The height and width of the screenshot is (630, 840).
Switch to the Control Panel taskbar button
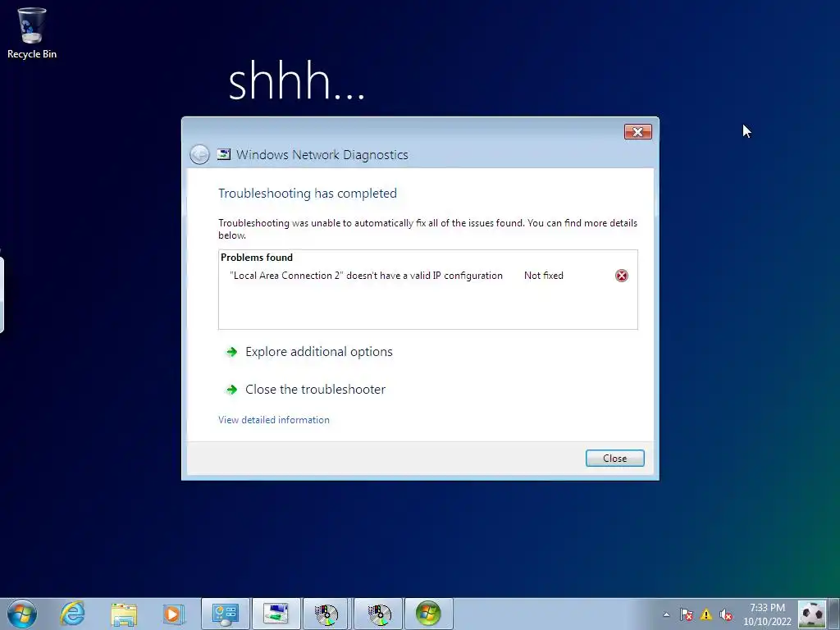coord(225,614)
